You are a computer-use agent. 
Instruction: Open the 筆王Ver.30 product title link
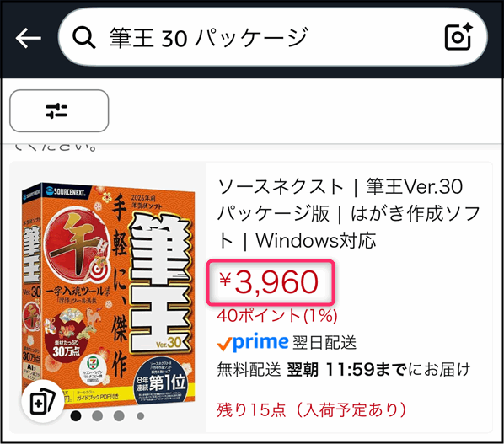[349, 214]
